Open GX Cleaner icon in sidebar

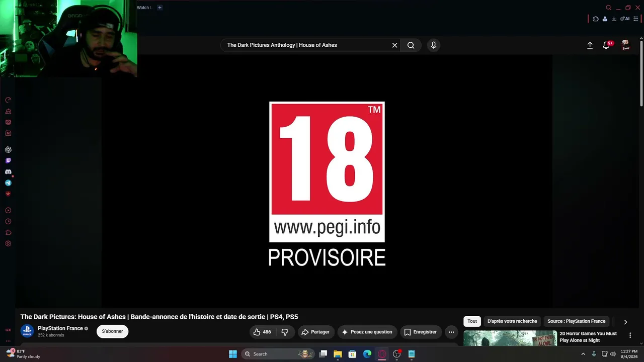point(8,111)
